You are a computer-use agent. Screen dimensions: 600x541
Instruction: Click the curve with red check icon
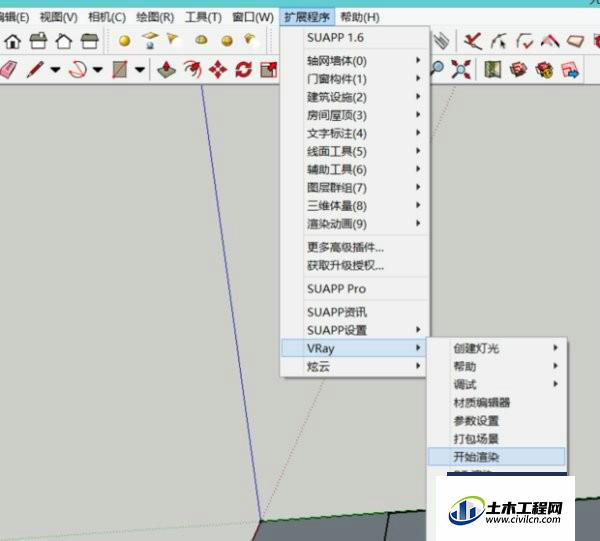tap(524, 41)
